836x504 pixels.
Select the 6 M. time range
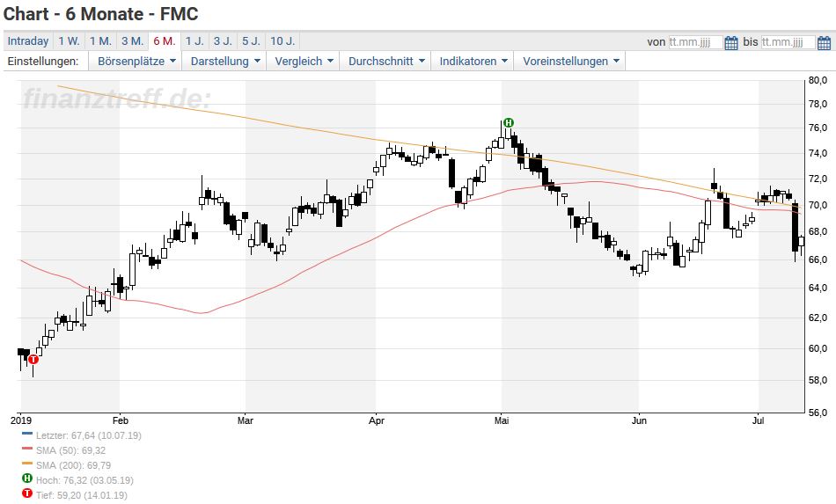click(x=165, y=41)
